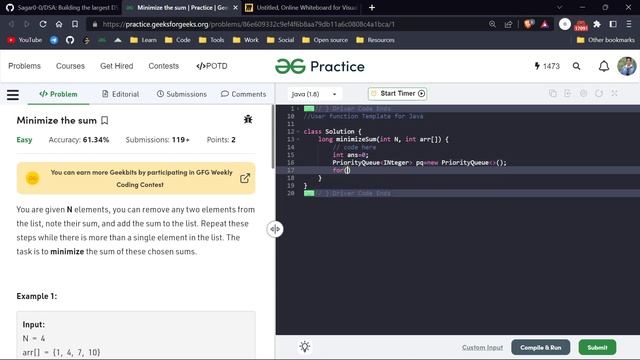Screen dimensions: 640x360
Task: Collapse code fold at line 13
Action: 298,139
